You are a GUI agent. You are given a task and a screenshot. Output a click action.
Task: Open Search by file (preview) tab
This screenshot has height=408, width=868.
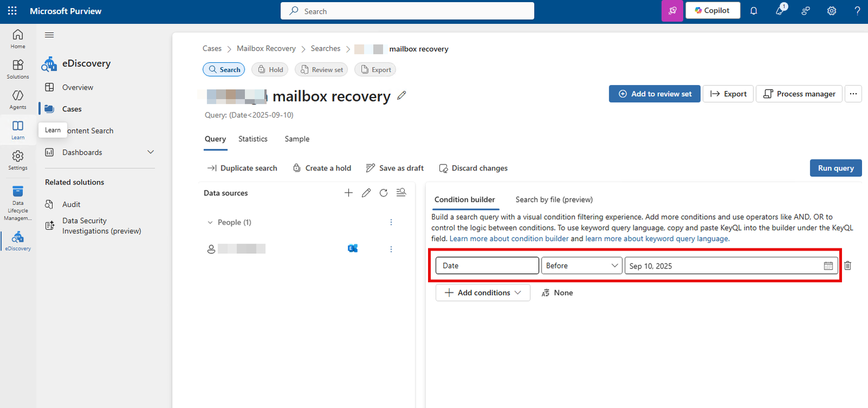coord(553,200)
